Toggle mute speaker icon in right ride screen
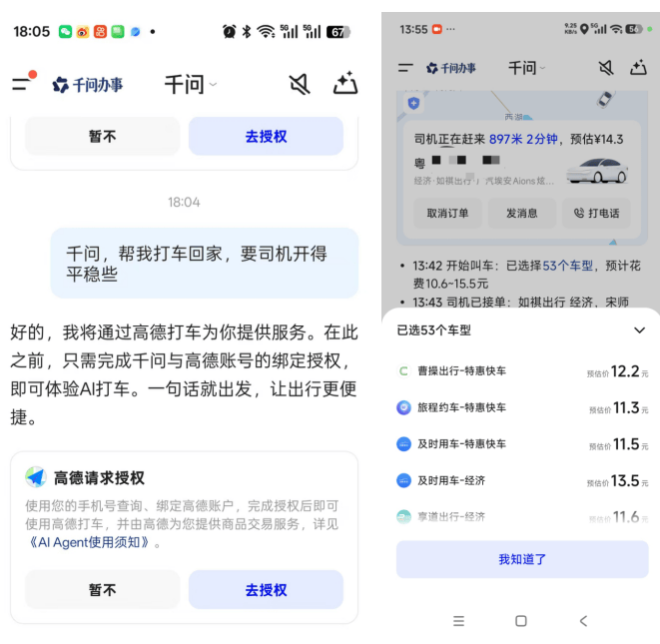660x644 pixels. tap(605, 68)
